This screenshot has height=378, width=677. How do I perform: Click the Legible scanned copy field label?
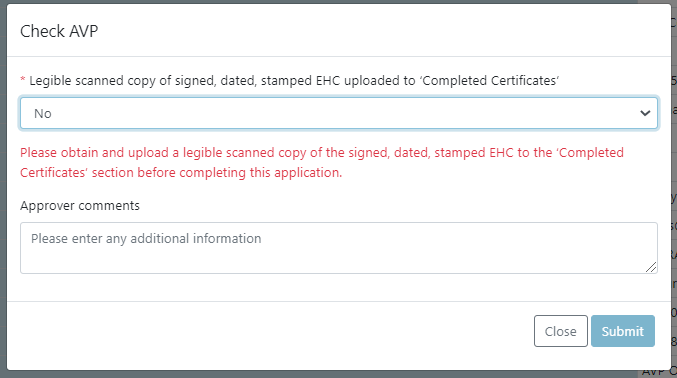294,81
